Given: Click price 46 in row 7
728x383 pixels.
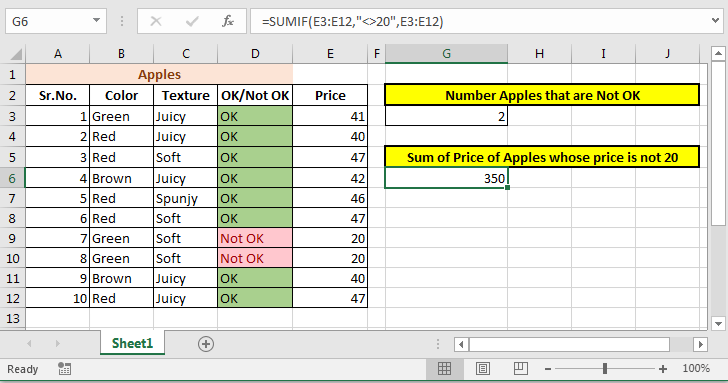Looking at the screenshot, I should [330, 198].
